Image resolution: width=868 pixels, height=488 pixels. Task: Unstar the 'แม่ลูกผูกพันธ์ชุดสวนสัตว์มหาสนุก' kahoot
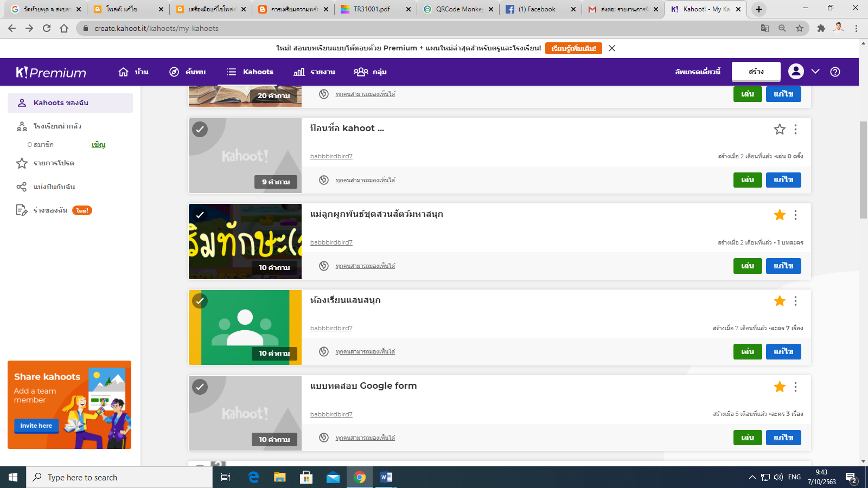[780, 215]
